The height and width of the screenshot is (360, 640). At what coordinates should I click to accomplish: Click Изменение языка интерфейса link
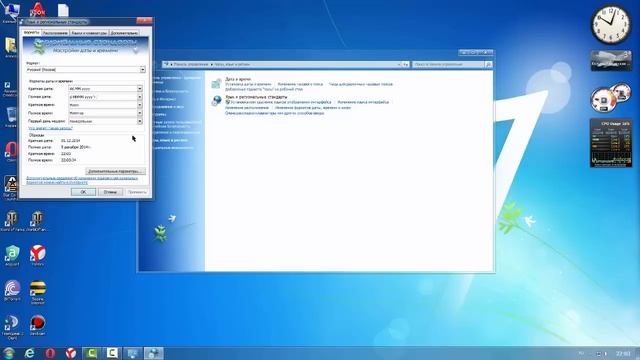363,102
